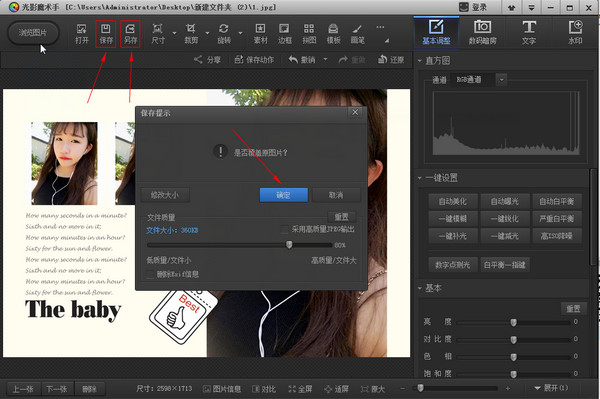Click 修改大小 button in dialog

(x=165, y=195)
